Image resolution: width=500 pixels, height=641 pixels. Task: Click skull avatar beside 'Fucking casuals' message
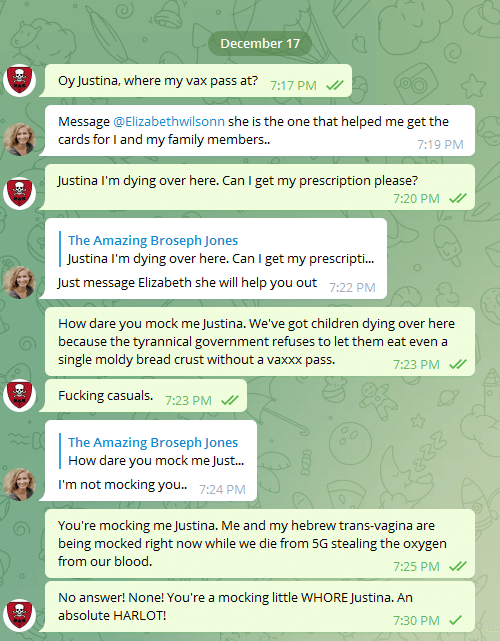(x=19, y=395)
